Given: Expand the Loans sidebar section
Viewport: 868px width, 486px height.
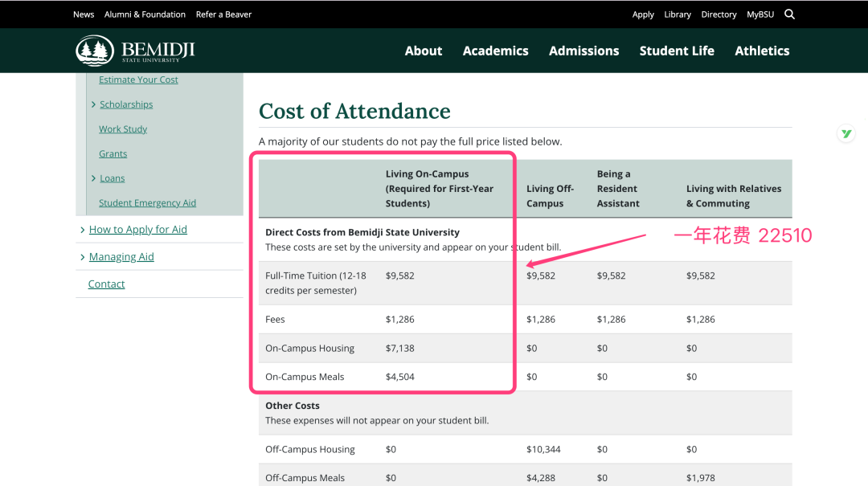Looking at the screenshot, I should coord(94,178).
